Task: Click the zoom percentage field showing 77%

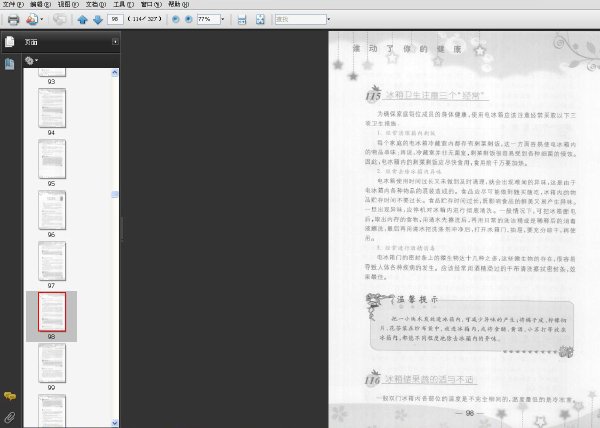Action: click(209, 19)
